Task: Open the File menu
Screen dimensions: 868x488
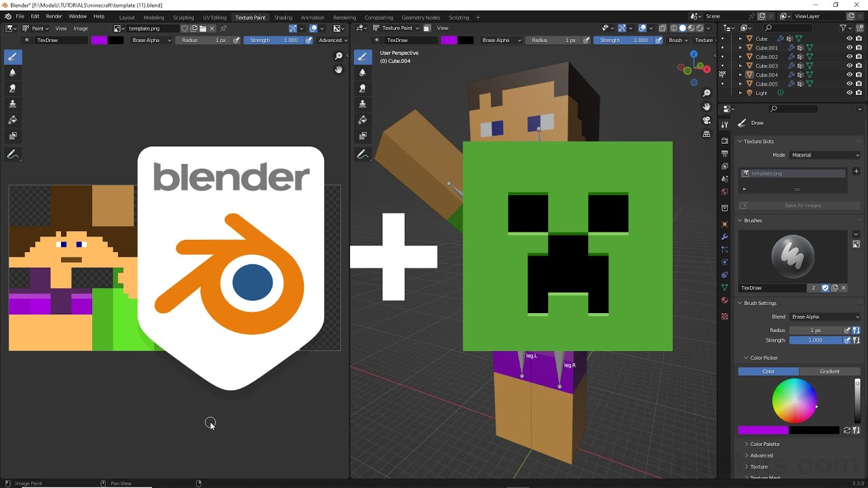Action: click(x=20, y=16)
